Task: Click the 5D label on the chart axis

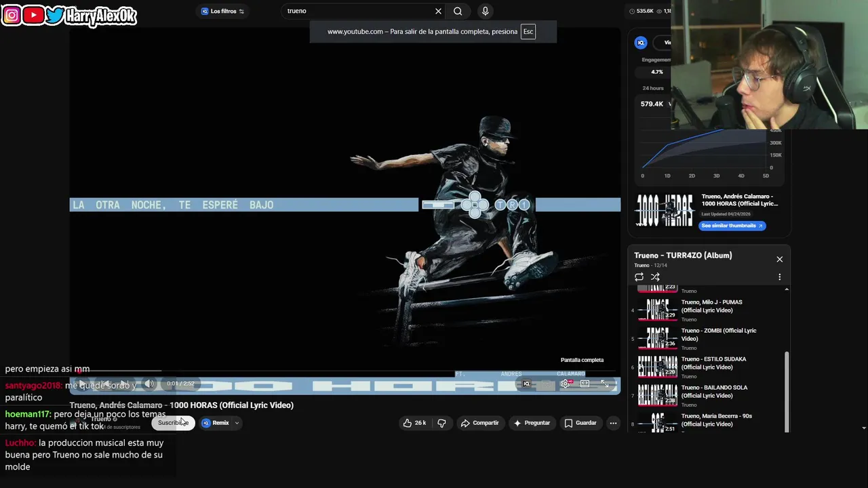Action: [x=766, y=176]
